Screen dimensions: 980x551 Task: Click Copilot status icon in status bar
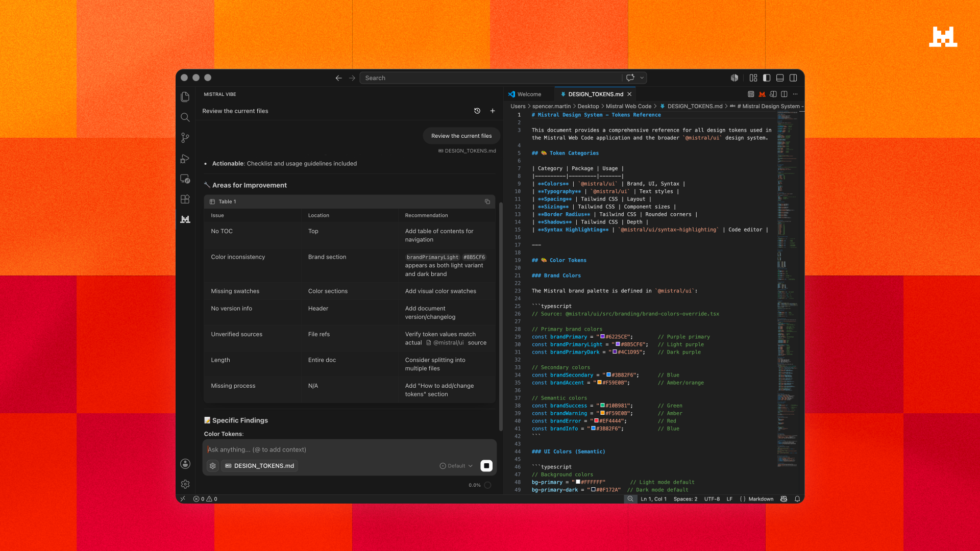784,499
